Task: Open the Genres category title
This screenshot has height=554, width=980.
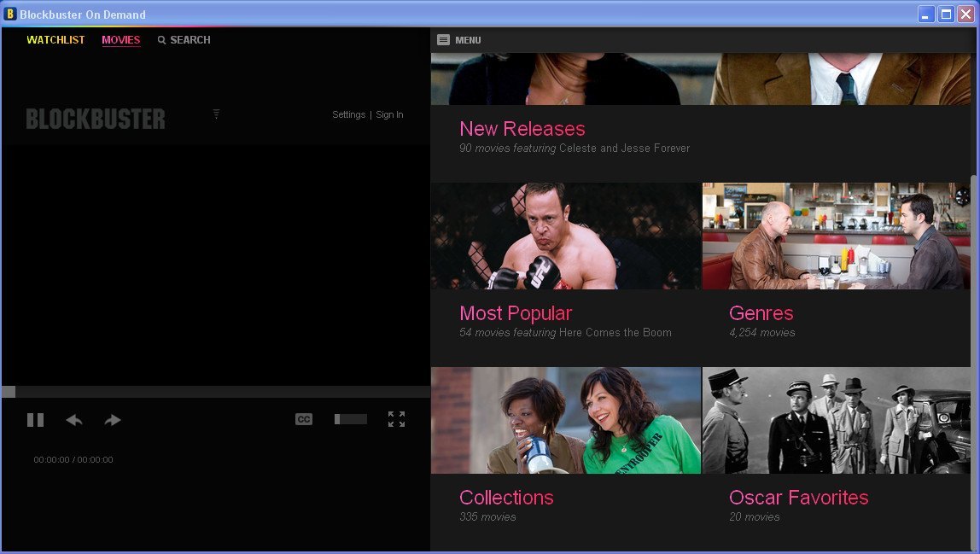Action: [761, 313]
